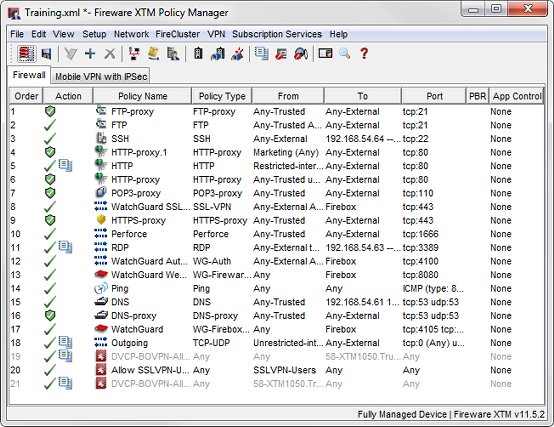
Task: Click the red firewall icon at toolbar start
Action: 26,54
